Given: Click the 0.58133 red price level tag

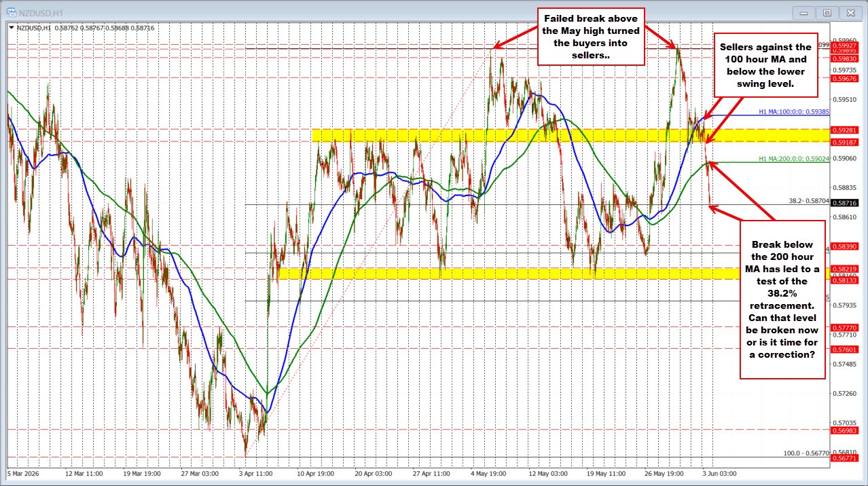Looking at the screenshot, I should pyautogui.click(x=846, y=280).
